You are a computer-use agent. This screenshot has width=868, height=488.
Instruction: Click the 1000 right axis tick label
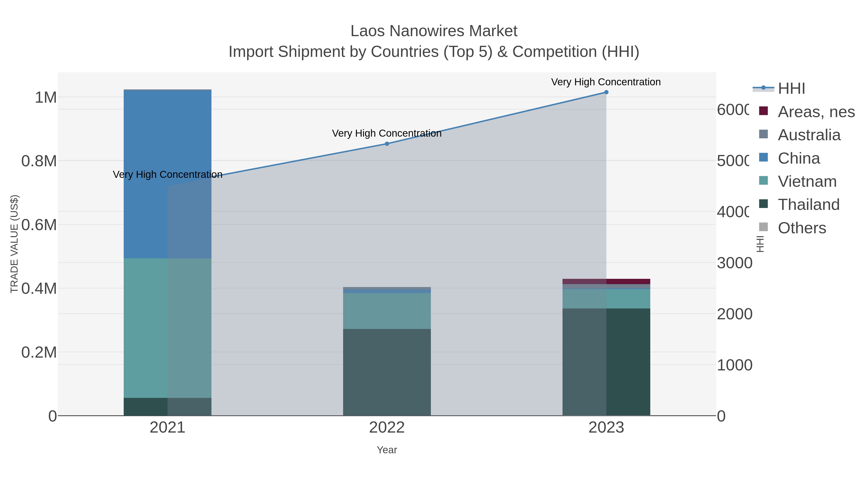[x=735, y=365]
